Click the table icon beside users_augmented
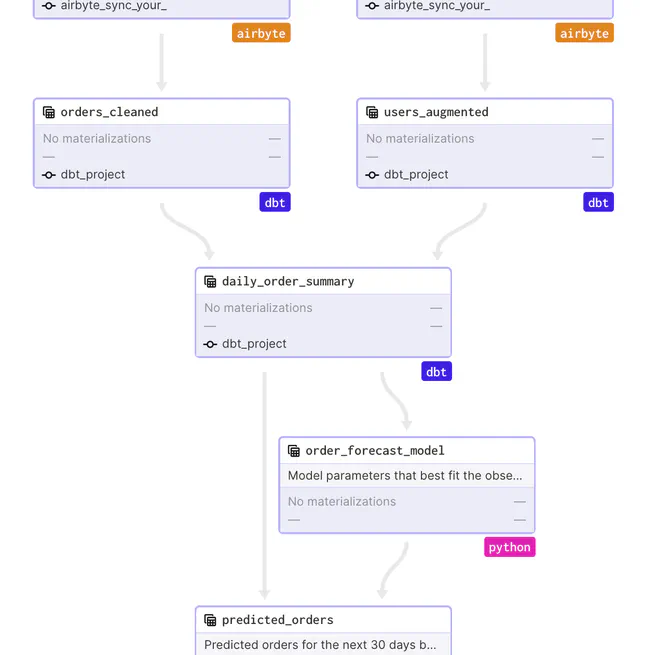Image resolution: width=655 pixels, height=655 pixels. 372,113
